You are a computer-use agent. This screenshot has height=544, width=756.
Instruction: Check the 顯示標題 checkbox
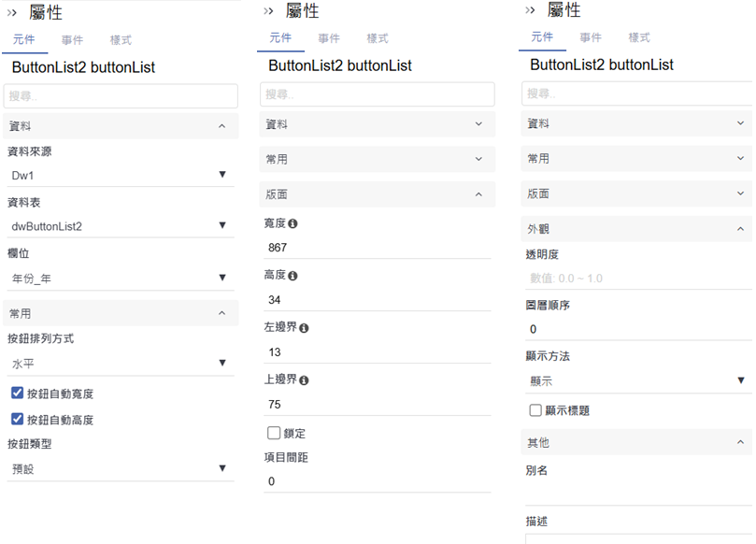(535, 410)
